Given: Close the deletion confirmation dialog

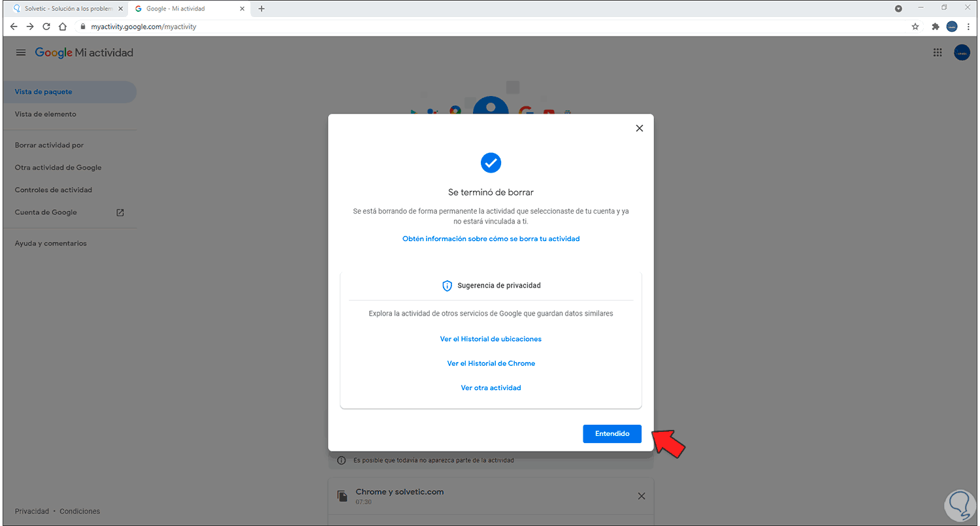Looking at the screenshot, I should (639, 128).
